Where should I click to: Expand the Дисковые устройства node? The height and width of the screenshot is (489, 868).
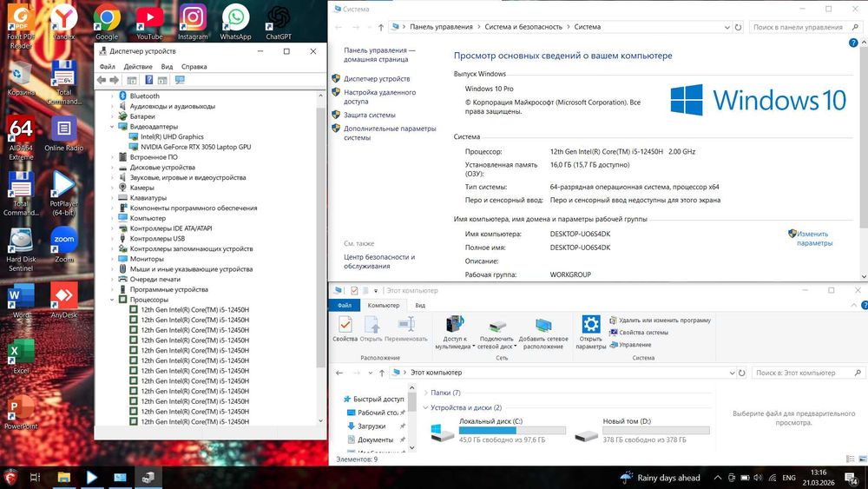(x=112, y=168)
